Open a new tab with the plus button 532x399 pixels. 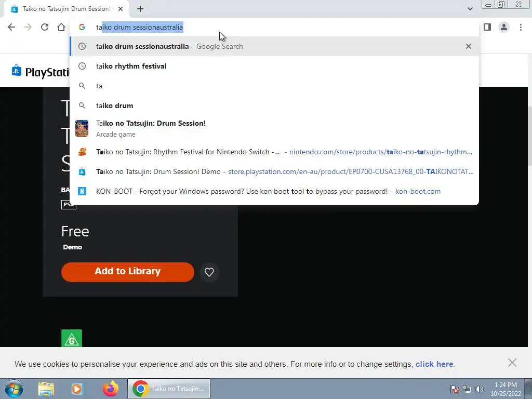point(140,9)
